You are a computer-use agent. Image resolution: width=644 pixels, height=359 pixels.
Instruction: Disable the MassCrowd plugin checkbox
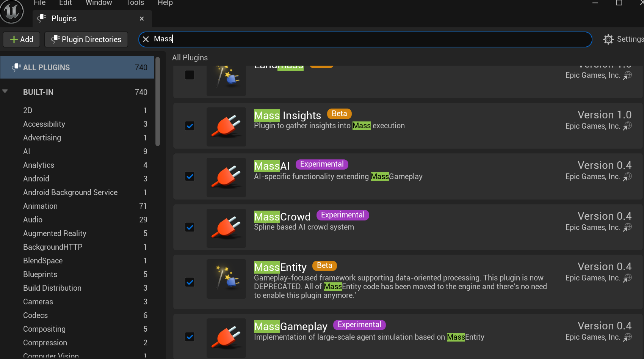point(190,227)
